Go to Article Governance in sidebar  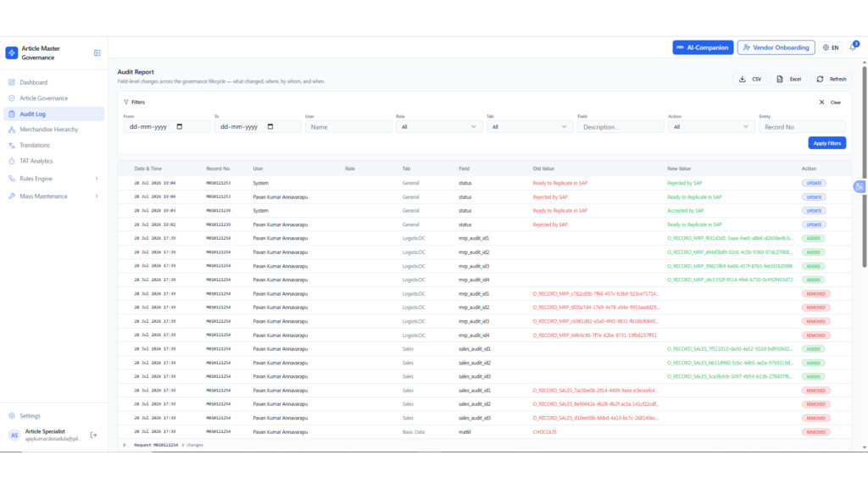coord(53,98)
